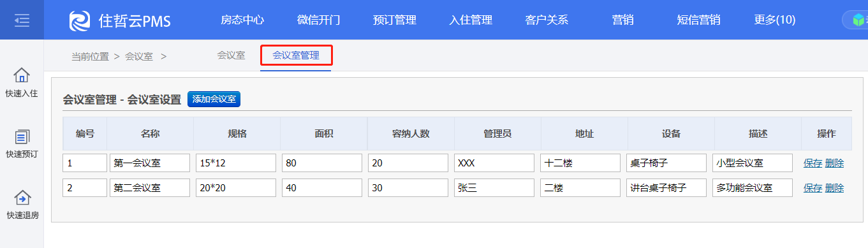This screenshot has height=248, width=868.
Task: Open the 预订管理 menu
Action: click(x=395, y=20)
